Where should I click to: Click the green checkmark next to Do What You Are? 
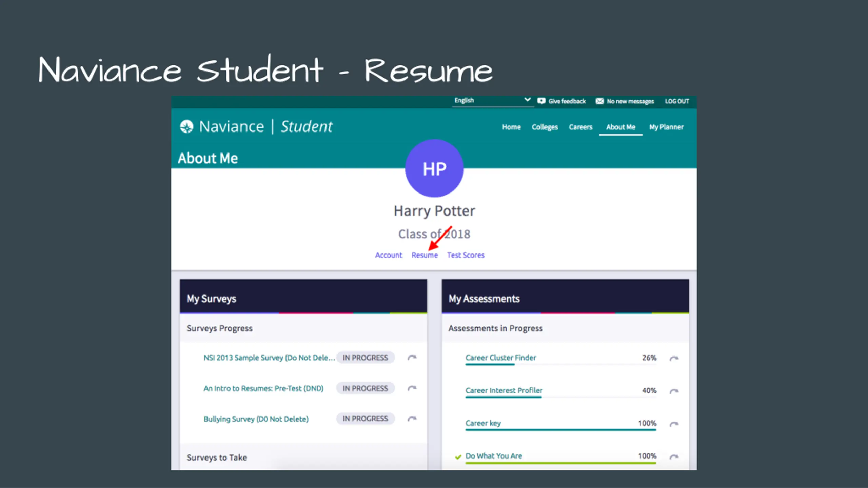pyautogui.click(x=458, y=457)
